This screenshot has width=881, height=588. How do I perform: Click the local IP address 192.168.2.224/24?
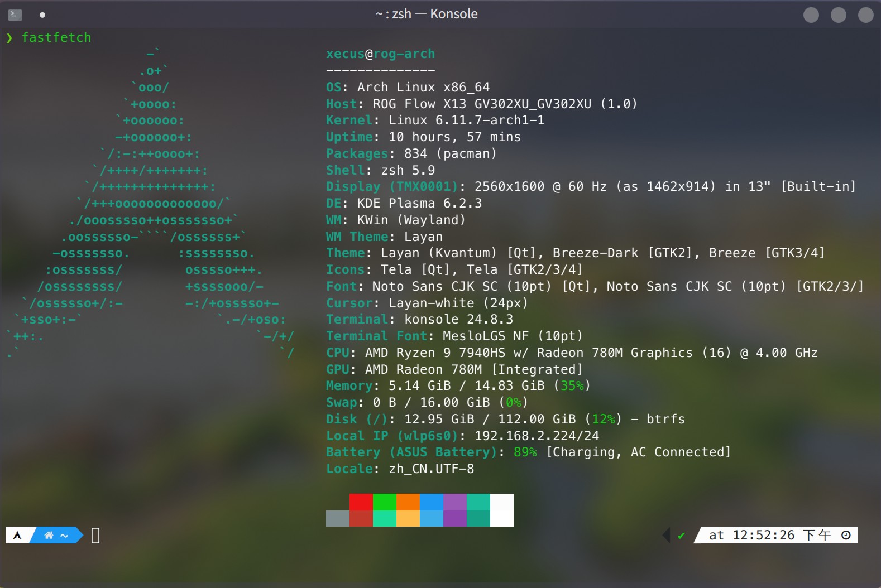(537, 436)
